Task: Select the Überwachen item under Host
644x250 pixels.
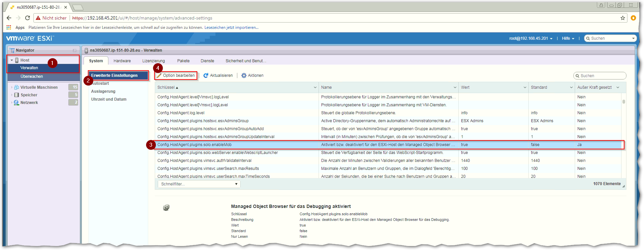Action: pos(32,76)
